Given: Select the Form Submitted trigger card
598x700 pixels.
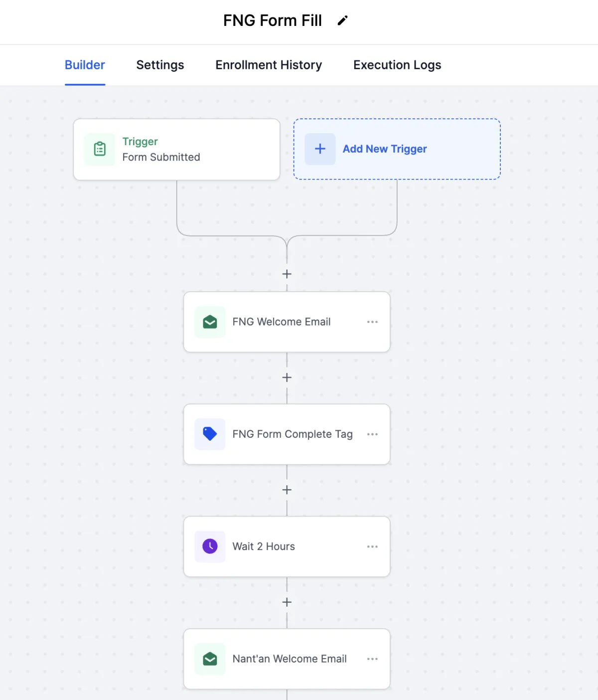Looking at the screenshot, I should (x=176, y=150).
